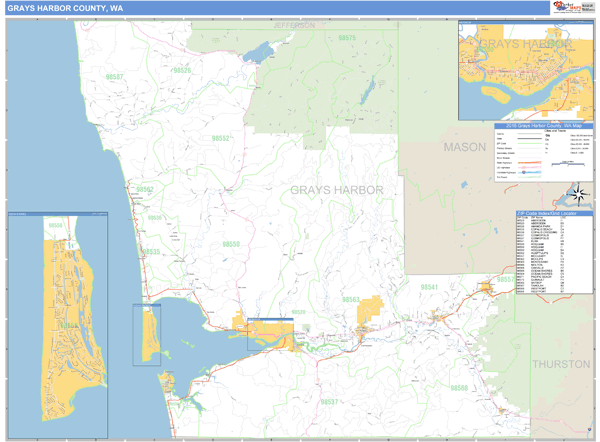Click the Aberdeen outline box on main map
Image resolution: width=600 pixels, height=442 pixels.
coord(270,334)
